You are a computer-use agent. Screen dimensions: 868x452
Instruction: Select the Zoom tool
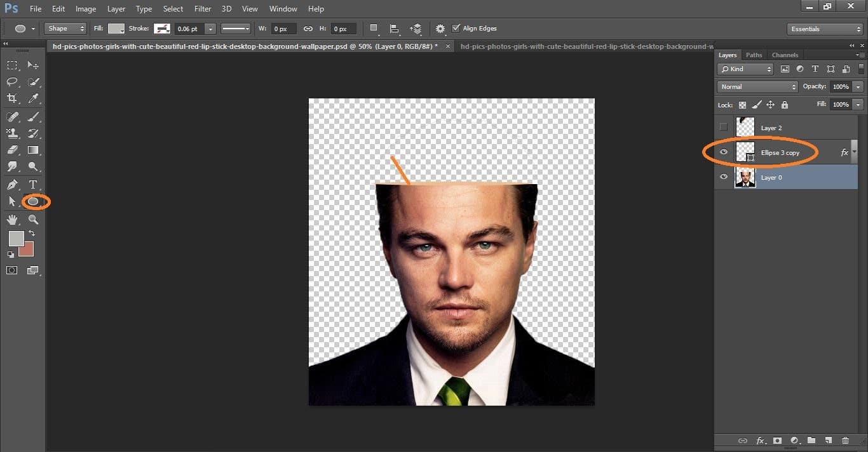[33, 218]
